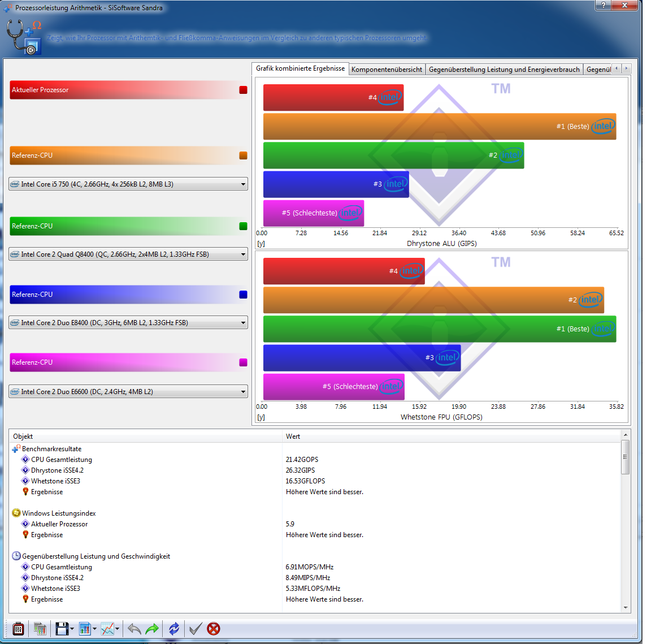Open the options sliders icon in bottom toolbar
The height and width of the screenshot is (644, 651).
click(x=18, y=629)
